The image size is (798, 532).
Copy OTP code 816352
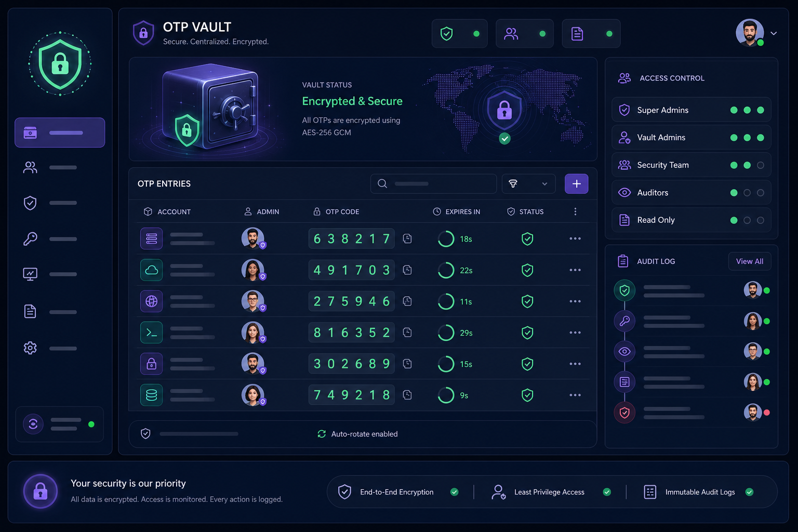point(407,332)
